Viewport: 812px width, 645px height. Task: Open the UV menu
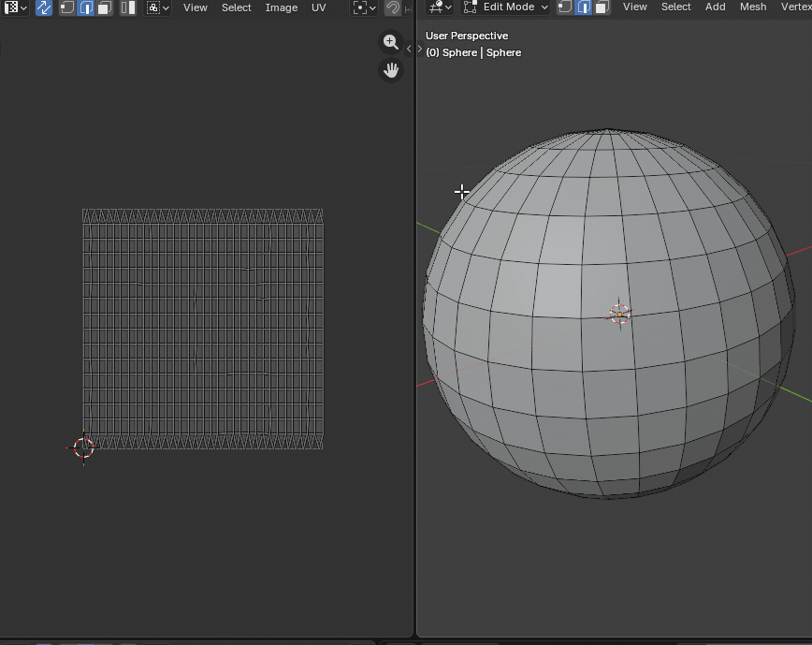318,7
